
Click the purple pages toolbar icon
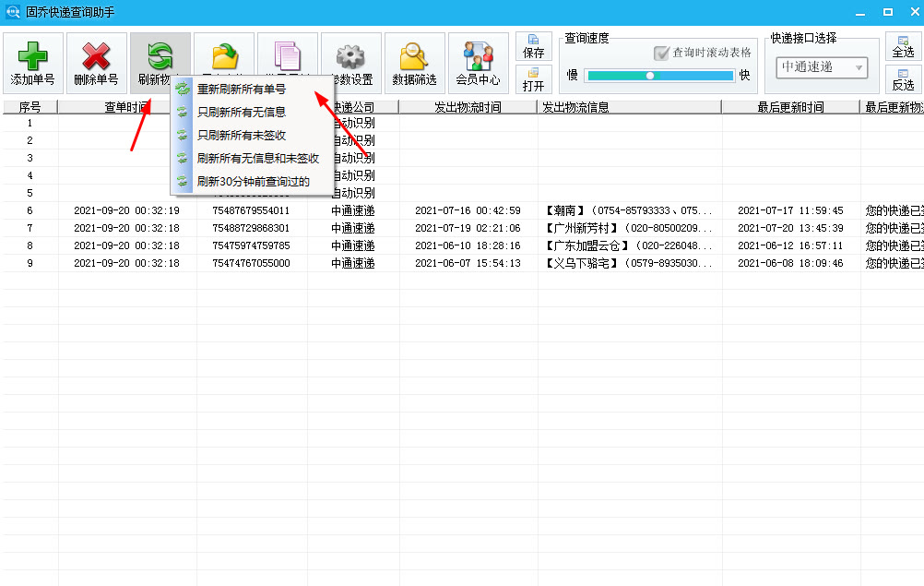point(288,56)
